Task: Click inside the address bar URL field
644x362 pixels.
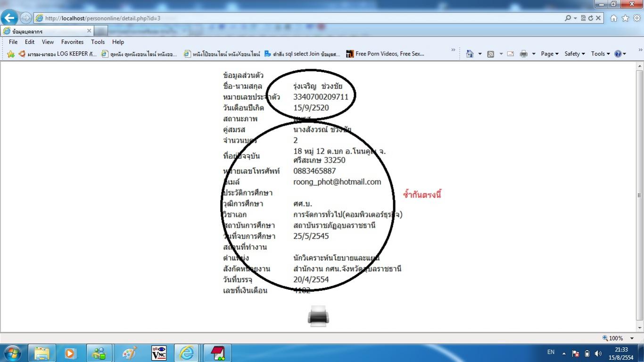Action: [x=297, y=18]
